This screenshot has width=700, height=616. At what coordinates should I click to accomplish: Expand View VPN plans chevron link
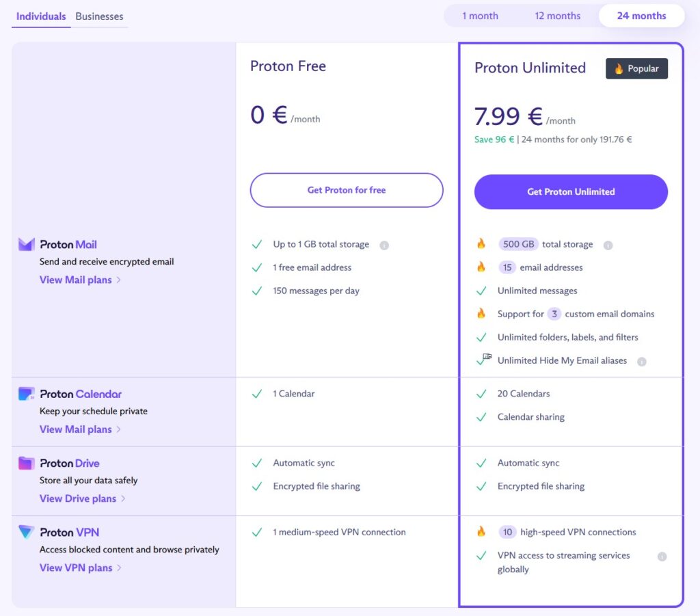[81, 567]
